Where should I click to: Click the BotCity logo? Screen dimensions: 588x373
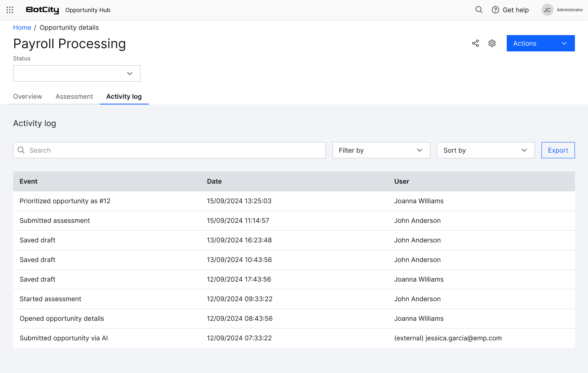click(x=42, y=10)
